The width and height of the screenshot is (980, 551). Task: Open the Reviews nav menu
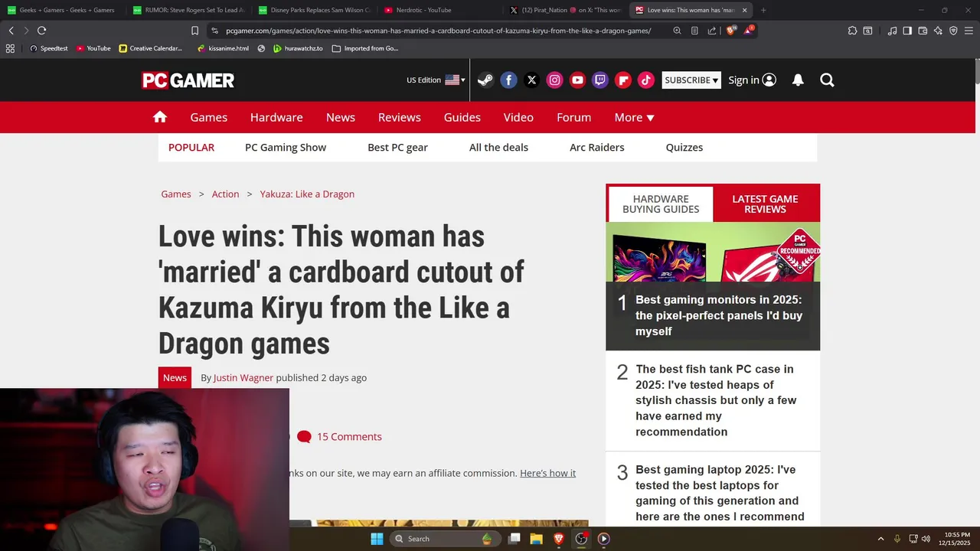[x=400, y=117]
